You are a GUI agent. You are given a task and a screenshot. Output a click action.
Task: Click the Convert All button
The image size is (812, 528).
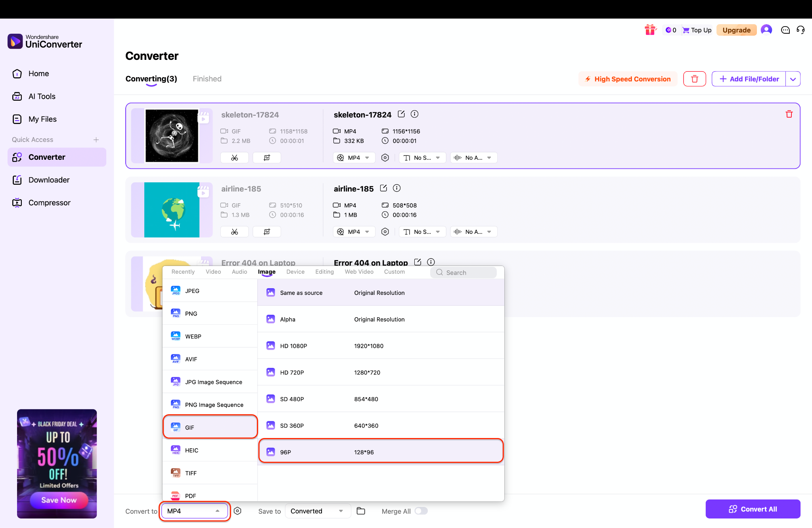click(x=753, y=509)
